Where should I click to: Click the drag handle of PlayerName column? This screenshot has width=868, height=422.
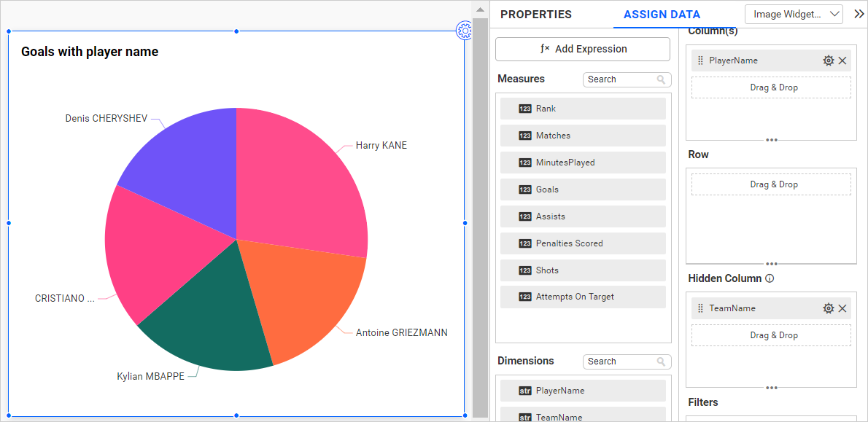tap(700, 60)
